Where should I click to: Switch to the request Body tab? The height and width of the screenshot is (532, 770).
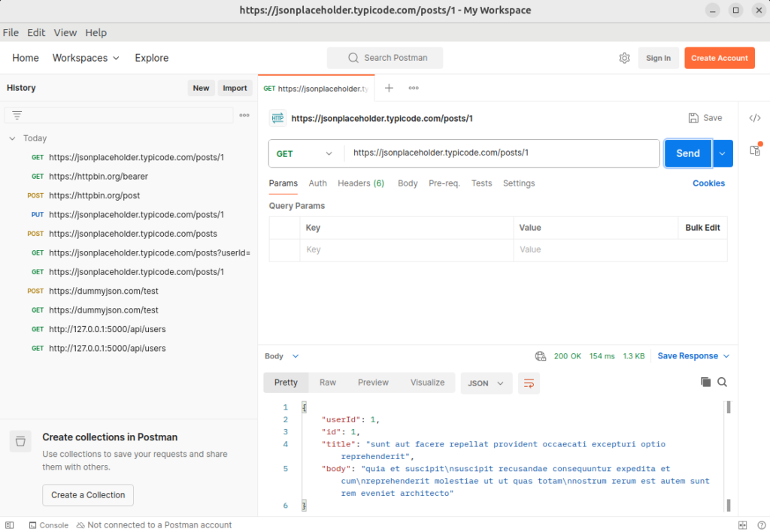tap(408, 183)
